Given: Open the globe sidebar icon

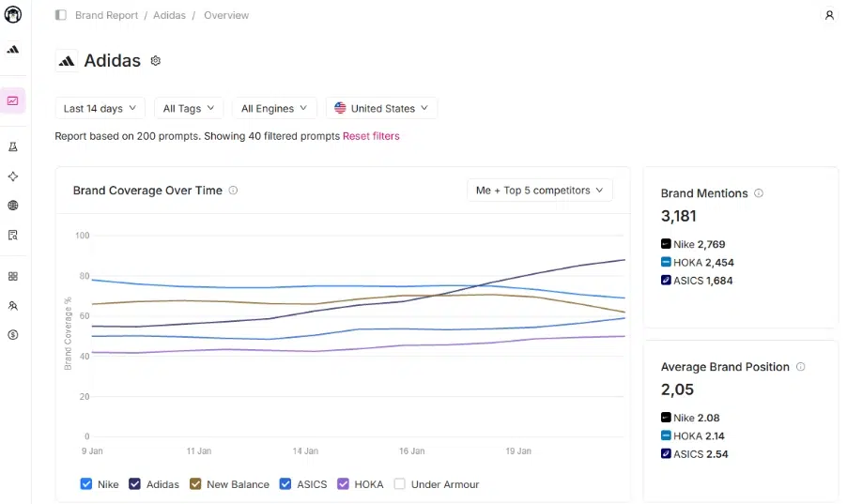Looking at the screenshot, I should point(13,206).
